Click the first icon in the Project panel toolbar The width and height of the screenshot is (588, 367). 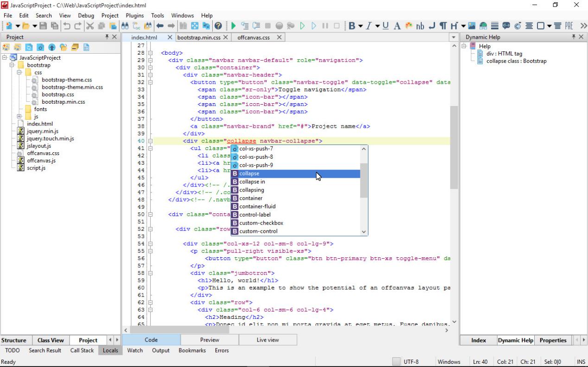(x=6, y=48)
